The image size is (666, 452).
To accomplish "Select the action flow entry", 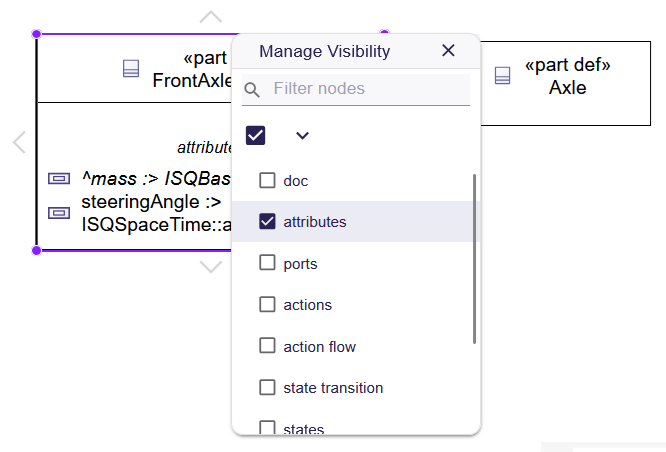I will click(319, 346).
